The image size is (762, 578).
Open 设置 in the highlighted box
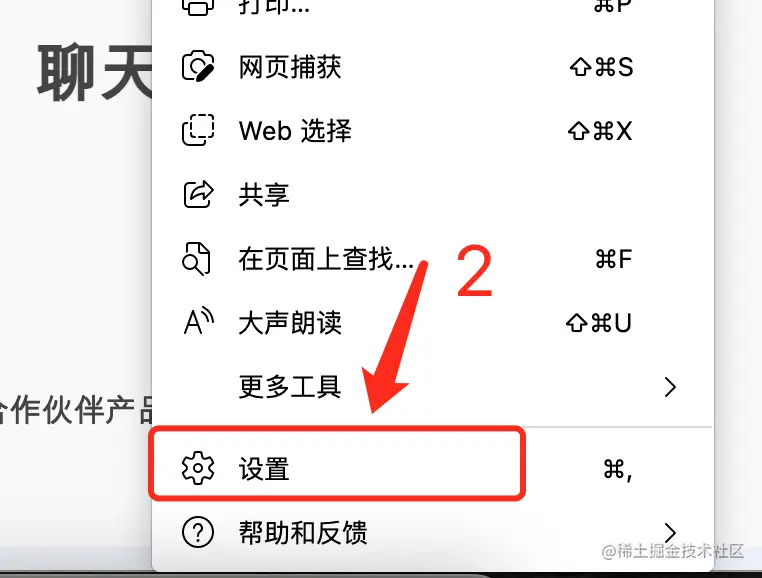(336, 464)
